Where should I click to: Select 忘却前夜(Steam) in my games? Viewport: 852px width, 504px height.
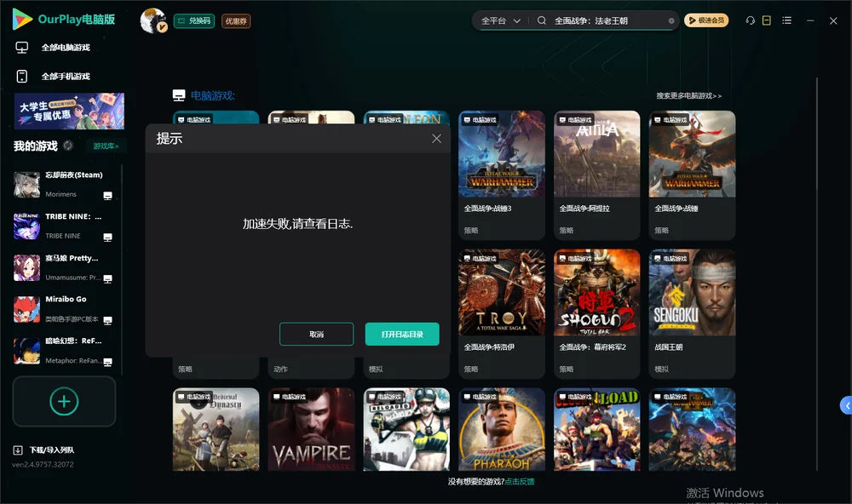(64, 184)
